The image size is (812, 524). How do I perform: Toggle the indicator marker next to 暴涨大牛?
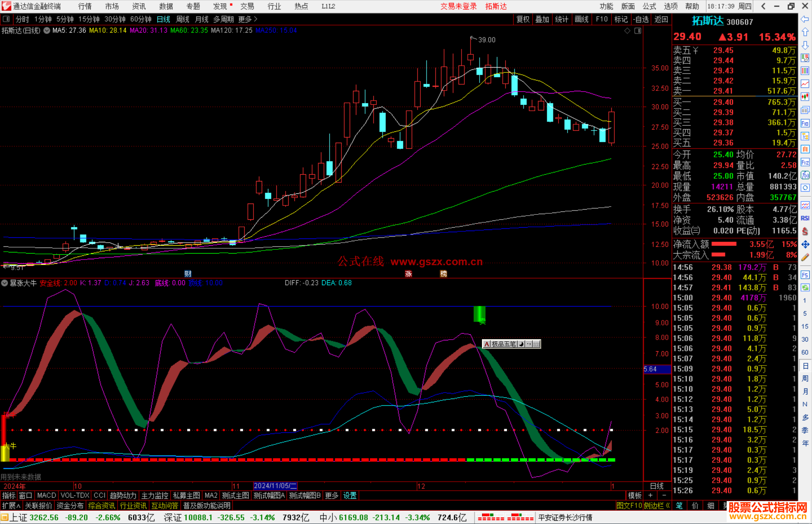point(5,283)
